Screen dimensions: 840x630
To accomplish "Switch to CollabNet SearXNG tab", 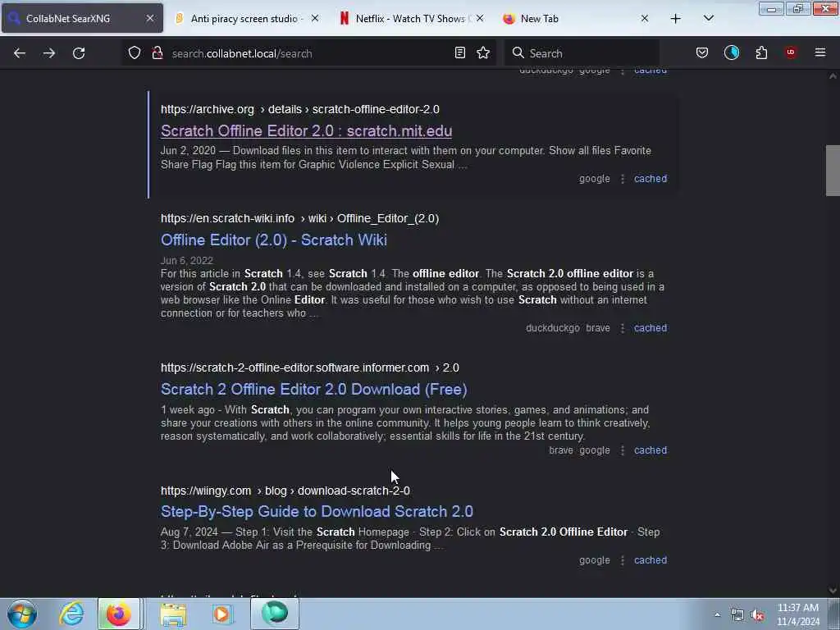I will tap(82, 18).
